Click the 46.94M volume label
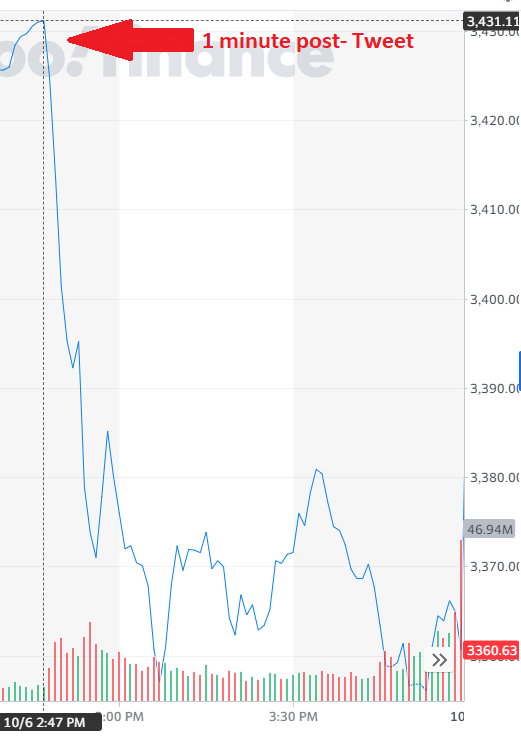The height and width of the screenshot is (741, 521). 490,529
